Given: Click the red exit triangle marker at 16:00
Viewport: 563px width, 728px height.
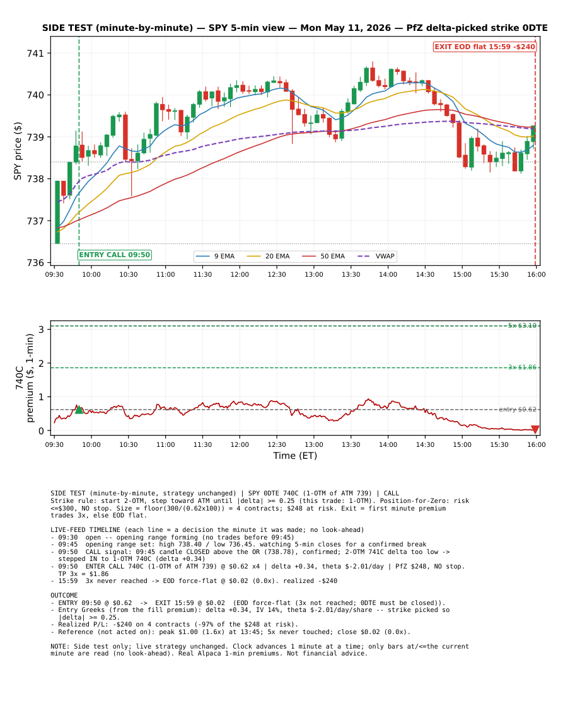Looking at the screenshot, I should pyautogui.click(x=535, y=429).
